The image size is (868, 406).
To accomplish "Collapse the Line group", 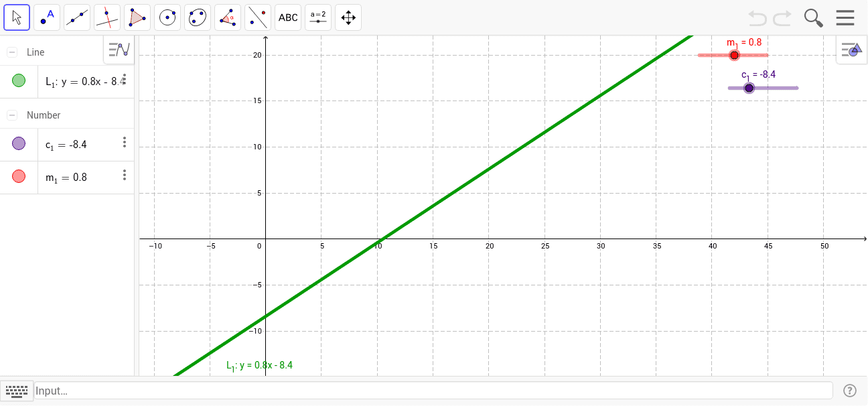I will click(12, 52).
